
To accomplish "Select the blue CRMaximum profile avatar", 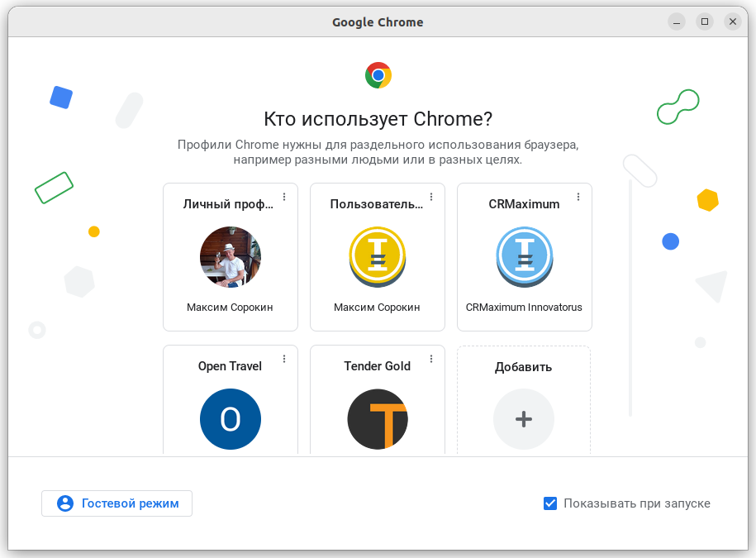I will 525,257.
